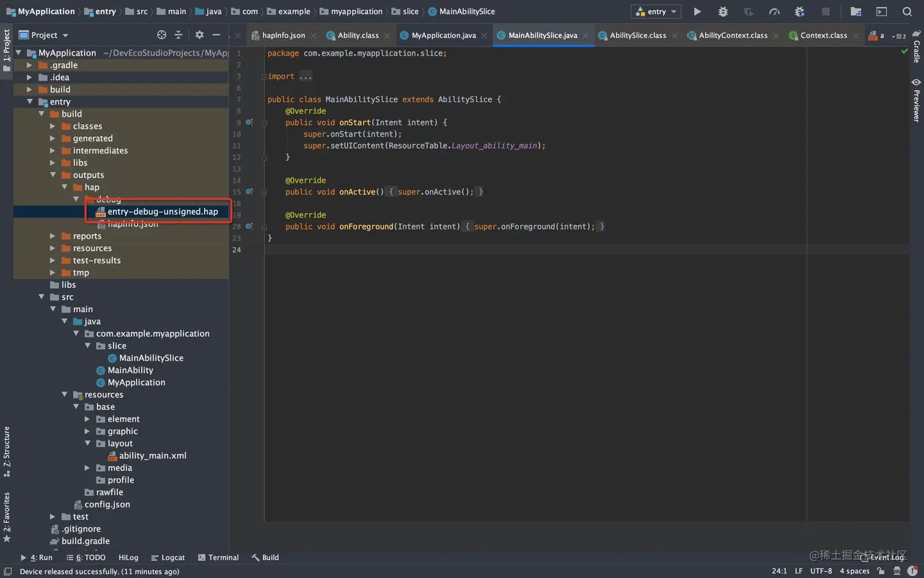
Task: Open the project structure folder icon
Action: (x=856, y=12)
